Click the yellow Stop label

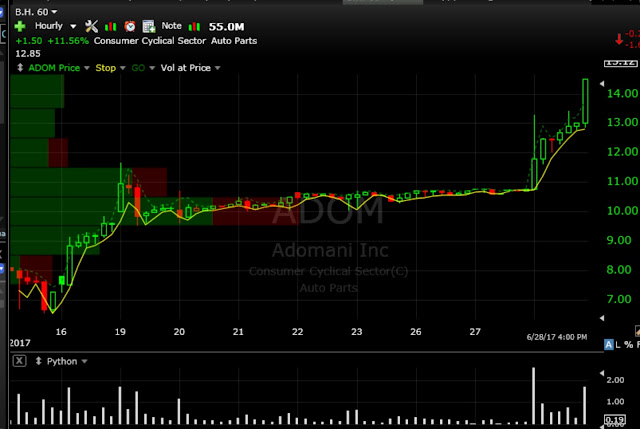pyautogui.click(x=106, y=68)
